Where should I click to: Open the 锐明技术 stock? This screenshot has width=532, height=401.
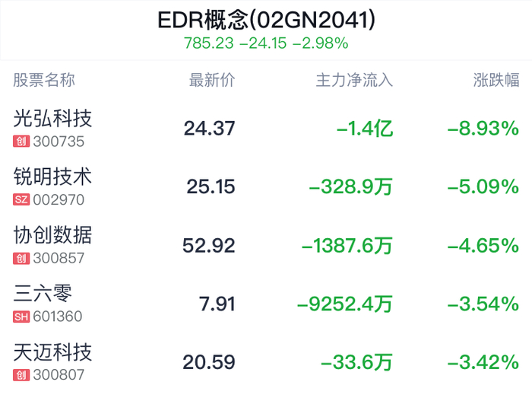pyautogui.click(x=53, y=177)
